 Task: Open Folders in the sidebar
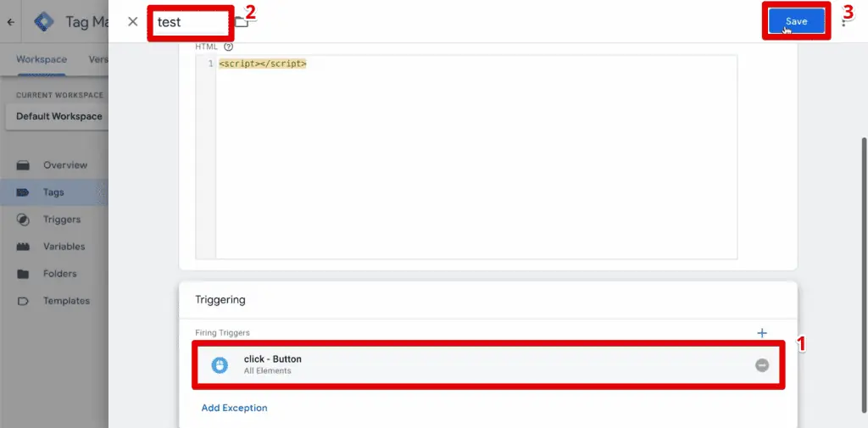pyautogui.click(x=60, y=274)
